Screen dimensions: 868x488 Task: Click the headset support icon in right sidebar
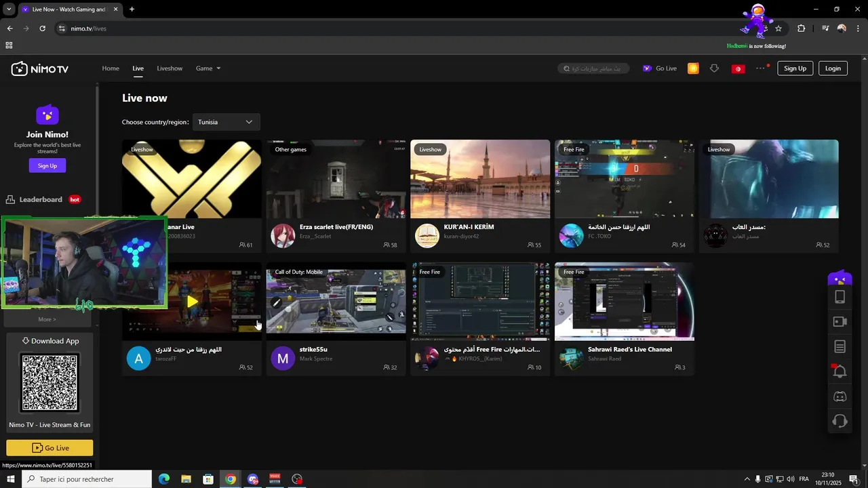click(840, 422)
